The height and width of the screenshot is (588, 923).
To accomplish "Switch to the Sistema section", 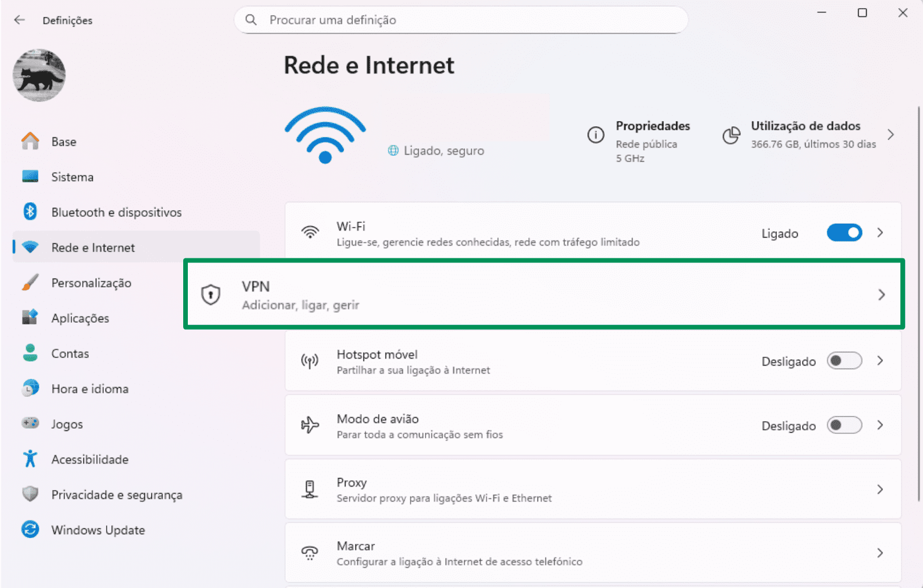I will click(72, 177).
